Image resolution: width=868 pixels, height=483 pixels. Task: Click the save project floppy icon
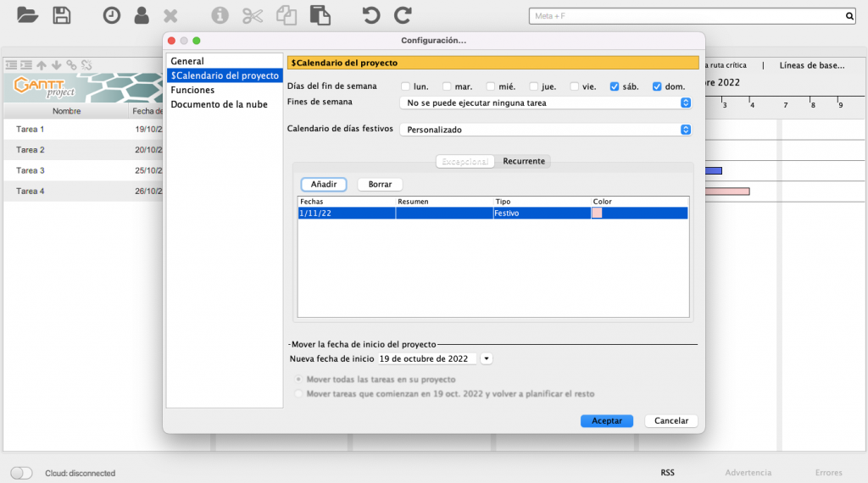point(62,15)
